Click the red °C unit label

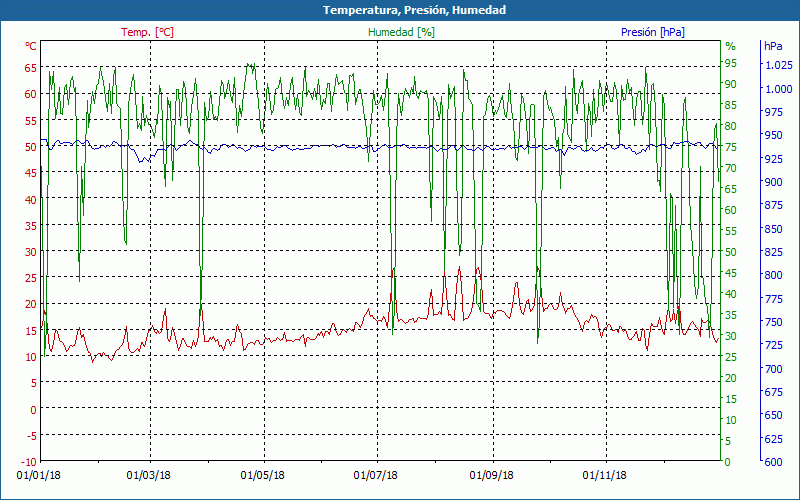pos(31,46)
